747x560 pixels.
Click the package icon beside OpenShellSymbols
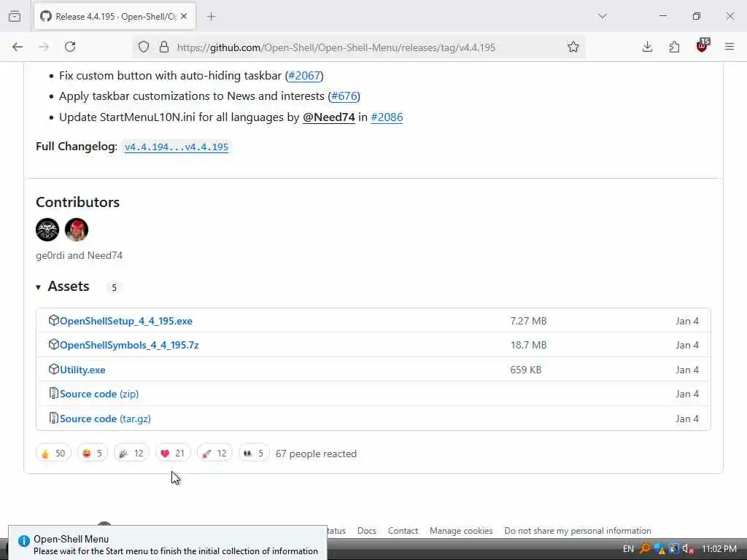pyautogui.click(x=53, y=345)
